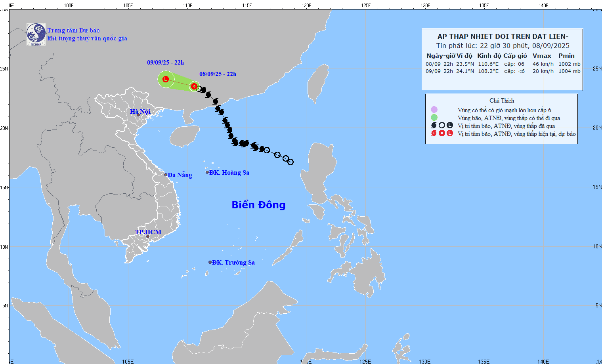Screen dimensions: 602x364
Task: Click the ĐK. Hoàng Sa marker dot
Action: click(207, 172)
